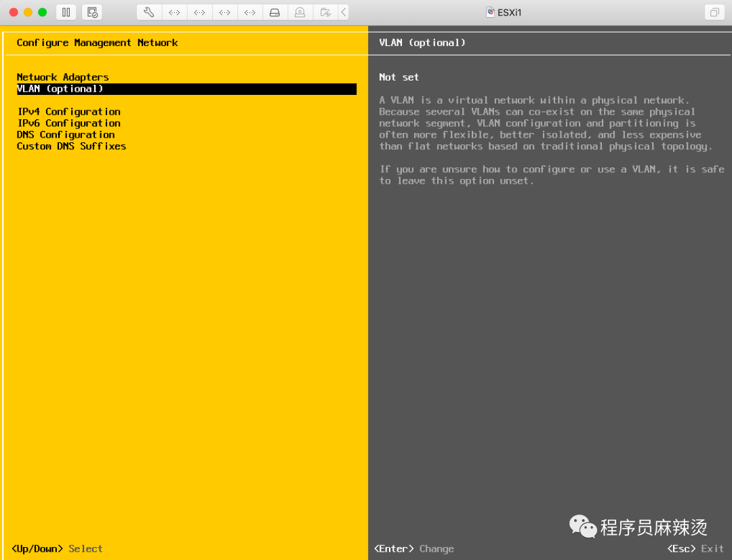Click the <Up/Down> Select hint

tap(56, 548)
